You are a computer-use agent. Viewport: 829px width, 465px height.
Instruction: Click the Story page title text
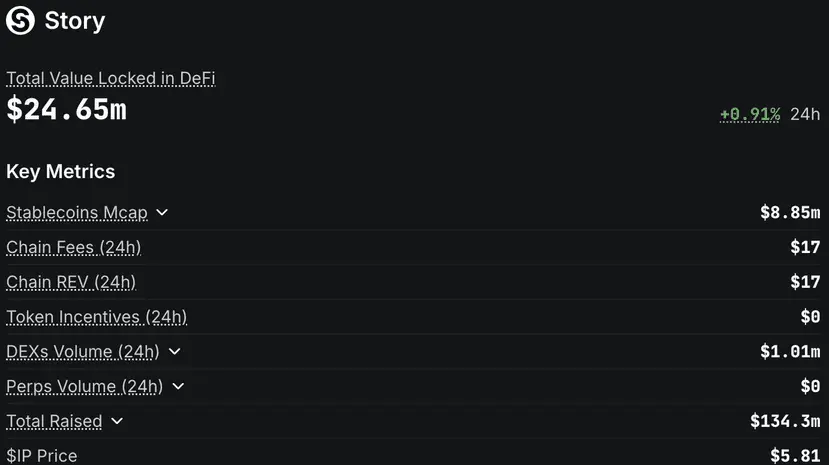click(x=75, y=21)
